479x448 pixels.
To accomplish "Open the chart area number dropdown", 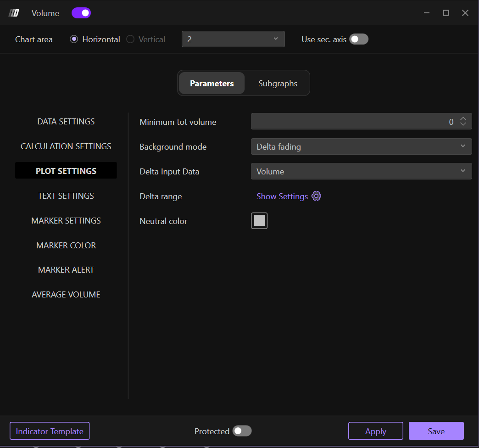I will [x=233, y=39].
